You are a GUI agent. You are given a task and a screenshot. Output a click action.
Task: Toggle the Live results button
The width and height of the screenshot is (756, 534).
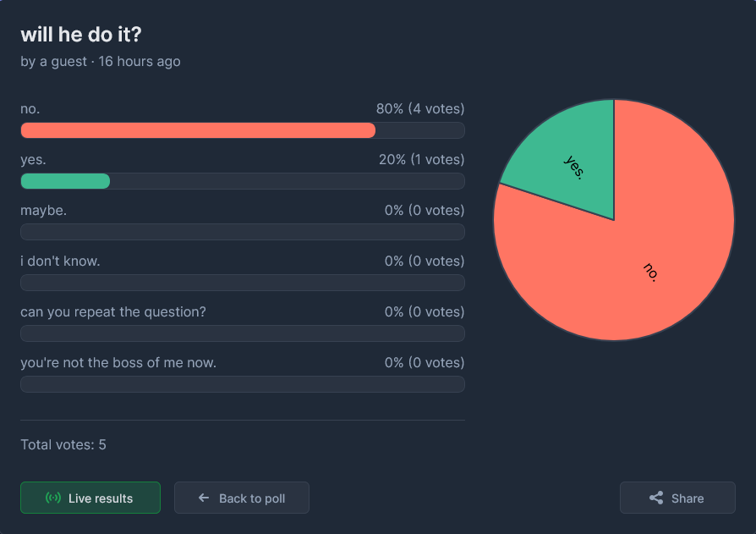(90, 498)
